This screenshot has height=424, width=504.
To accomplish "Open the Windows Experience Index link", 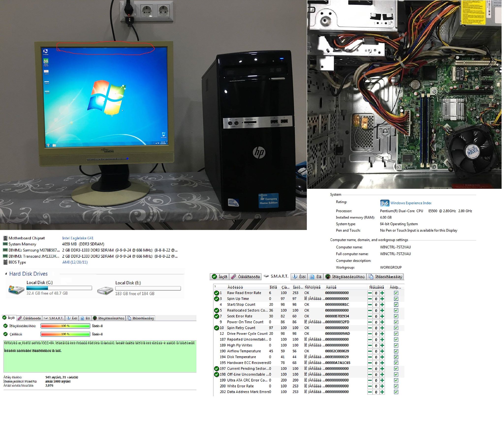I will [411, 203].
